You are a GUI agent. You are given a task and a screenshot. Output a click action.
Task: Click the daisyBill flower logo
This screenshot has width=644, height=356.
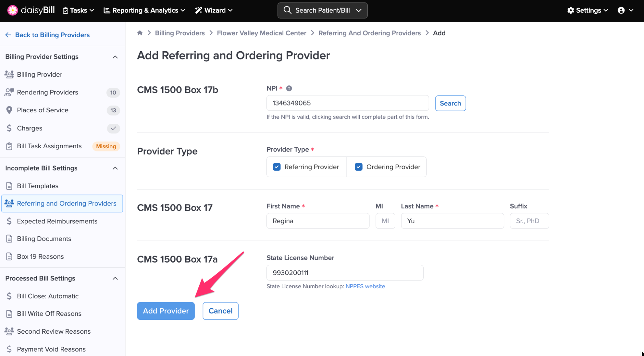coord(13,10)
